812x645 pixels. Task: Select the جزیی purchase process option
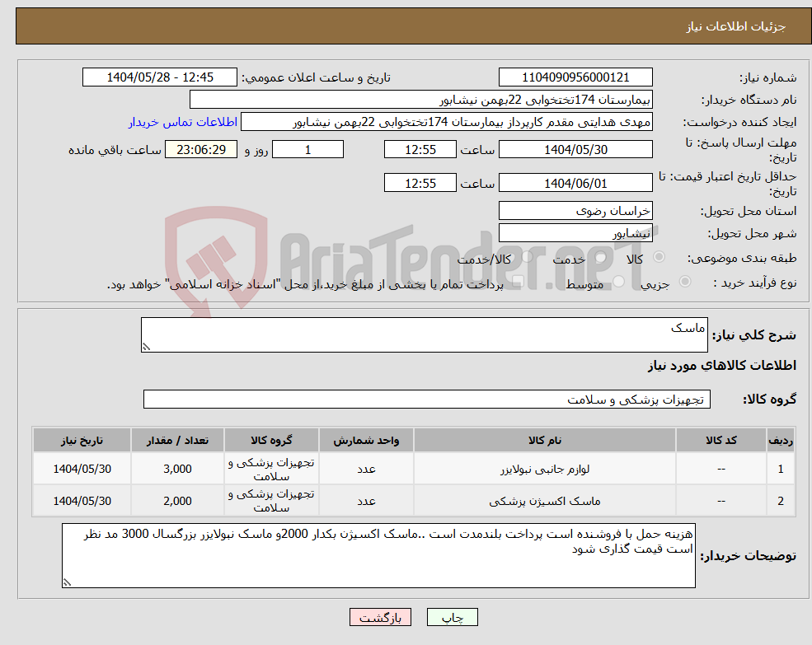point(686,280)
